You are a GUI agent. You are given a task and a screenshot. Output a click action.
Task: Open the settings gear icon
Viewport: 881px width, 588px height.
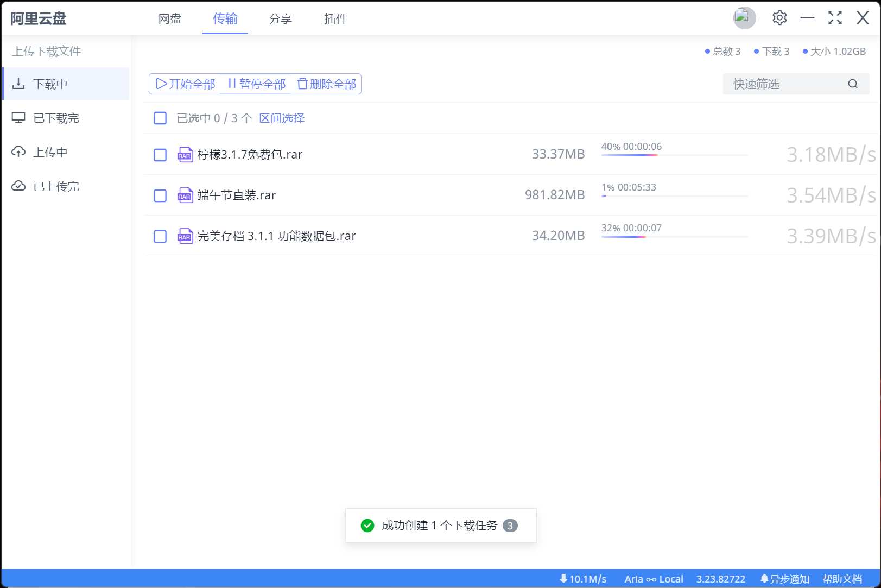pyautogui.click(x=779, y=18)
